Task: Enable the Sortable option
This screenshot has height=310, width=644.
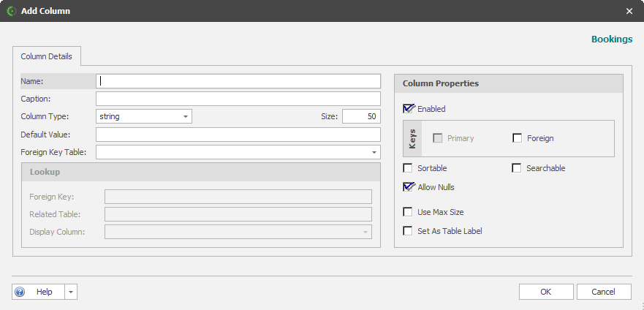Action: (408, 168)
